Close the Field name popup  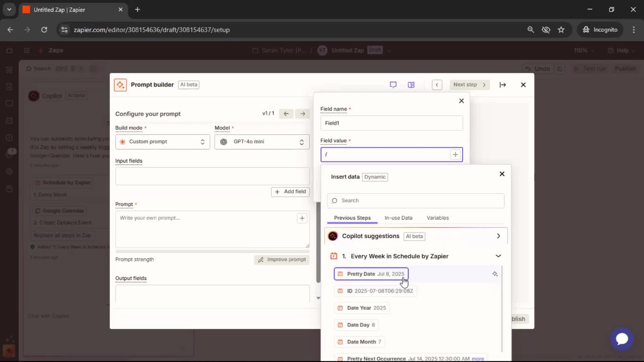[462, 101]
